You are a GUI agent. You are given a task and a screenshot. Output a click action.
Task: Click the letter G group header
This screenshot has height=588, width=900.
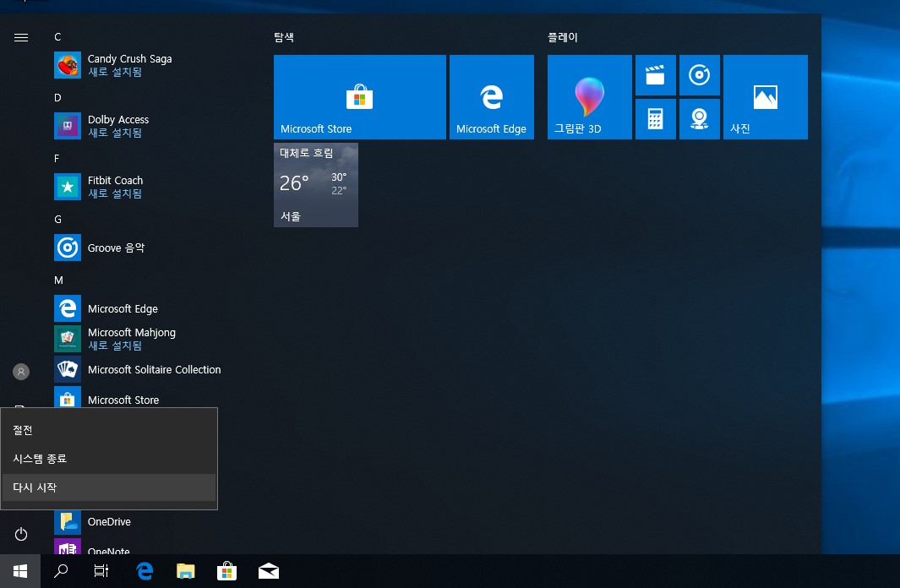coord(57,220)
